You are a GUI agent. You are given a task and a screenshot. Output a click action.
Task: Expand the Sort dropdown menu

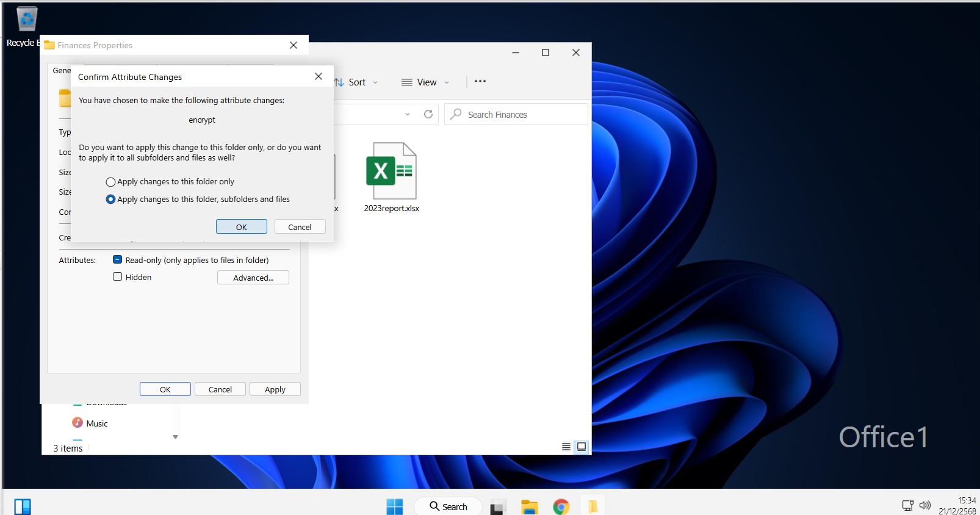(357, 82)
